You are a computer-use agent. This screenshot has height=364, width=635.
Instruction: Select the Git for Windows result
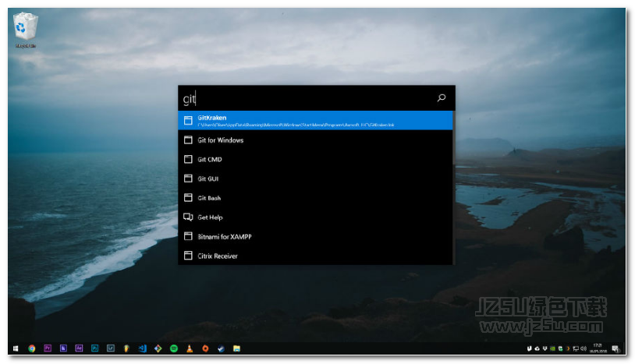pos(315,140)
